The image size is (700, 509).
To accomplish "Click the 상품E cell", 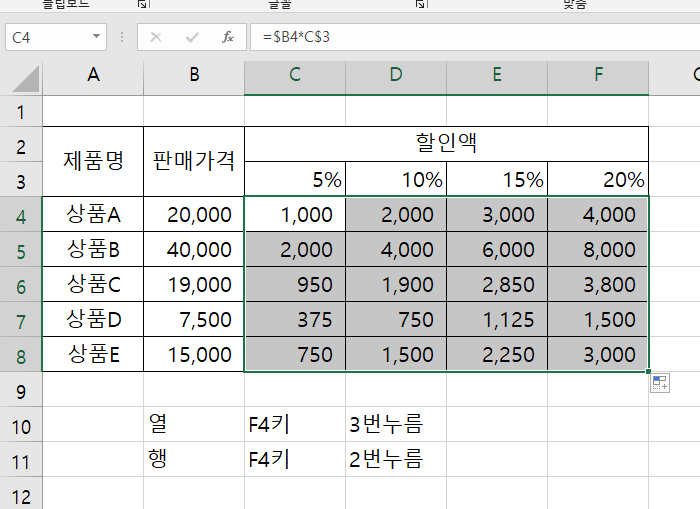I will [93, 355].
